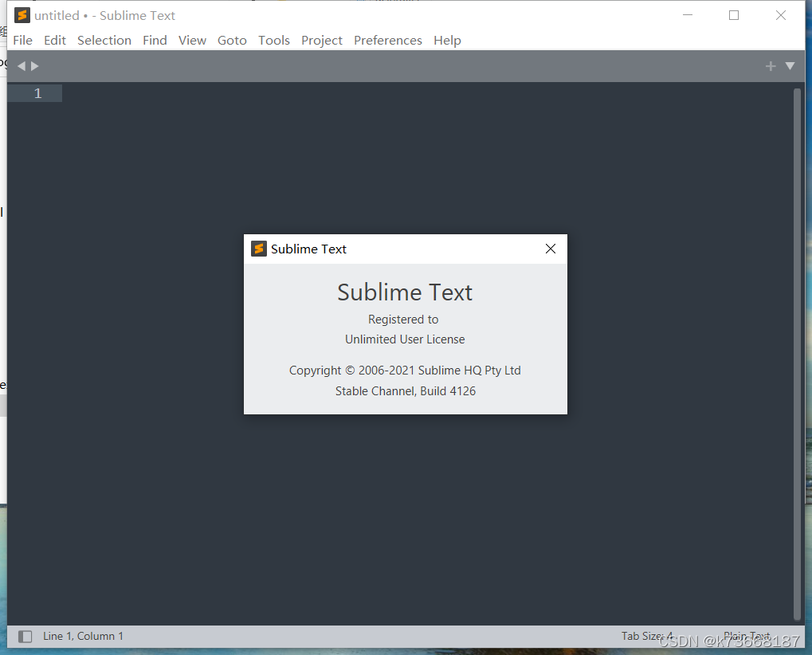Open the tab list dropdown triangle

(x=790, y=66)
